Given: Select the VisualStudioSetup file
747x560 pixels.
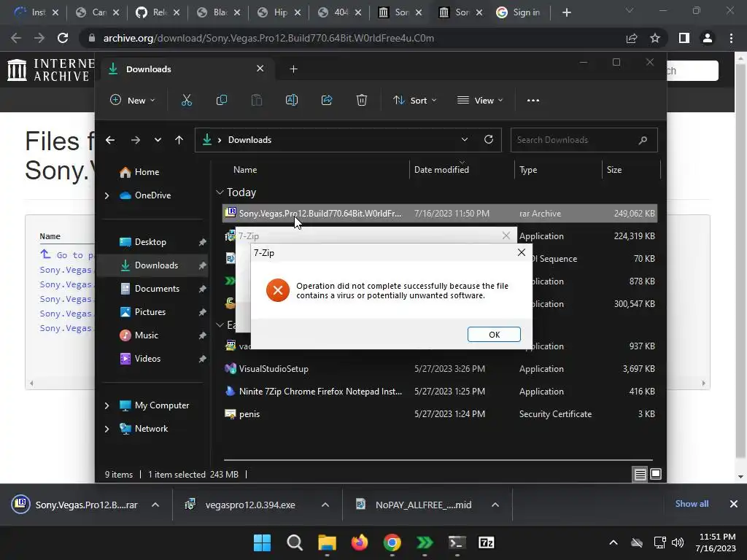Looking at the screenshot, I should pos(439,368).
